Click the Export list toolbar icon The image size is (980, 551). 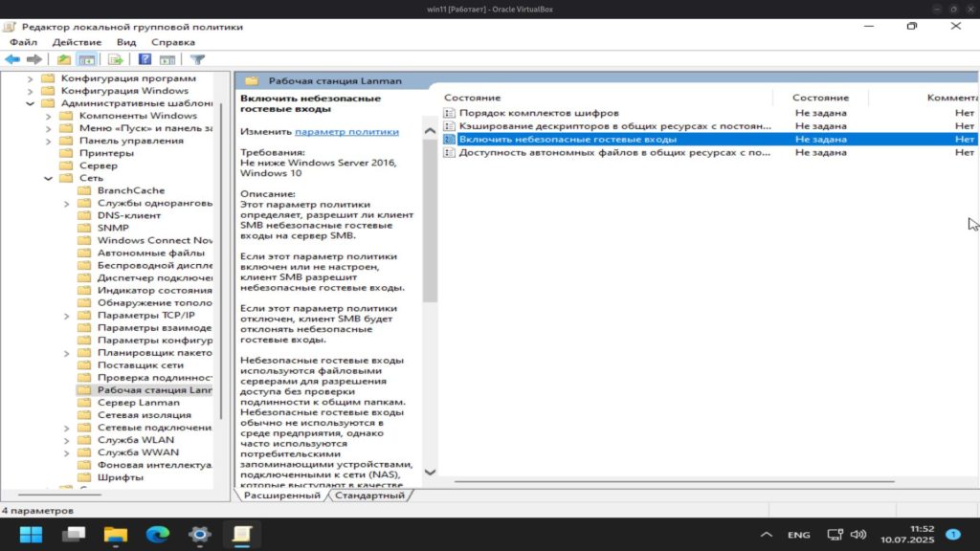coord(115,59)
